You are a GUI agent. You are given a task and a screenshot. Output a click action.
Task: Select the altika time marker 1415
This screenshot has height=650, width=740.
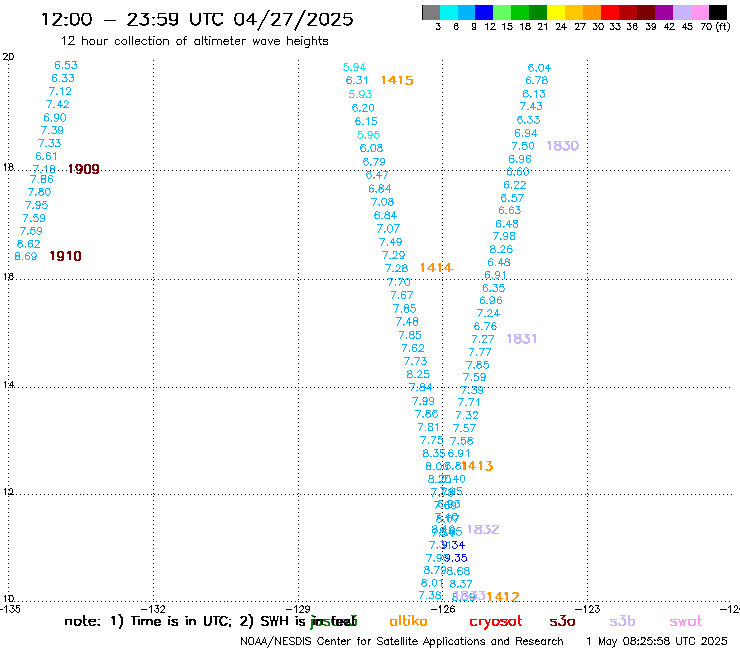(x=397, y=80)
